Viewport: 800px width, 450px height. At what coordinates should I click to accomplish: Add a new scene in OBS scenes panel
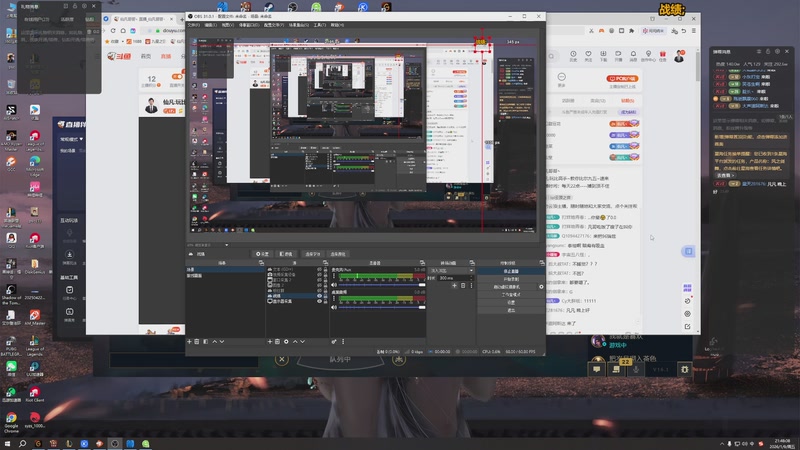189,341
